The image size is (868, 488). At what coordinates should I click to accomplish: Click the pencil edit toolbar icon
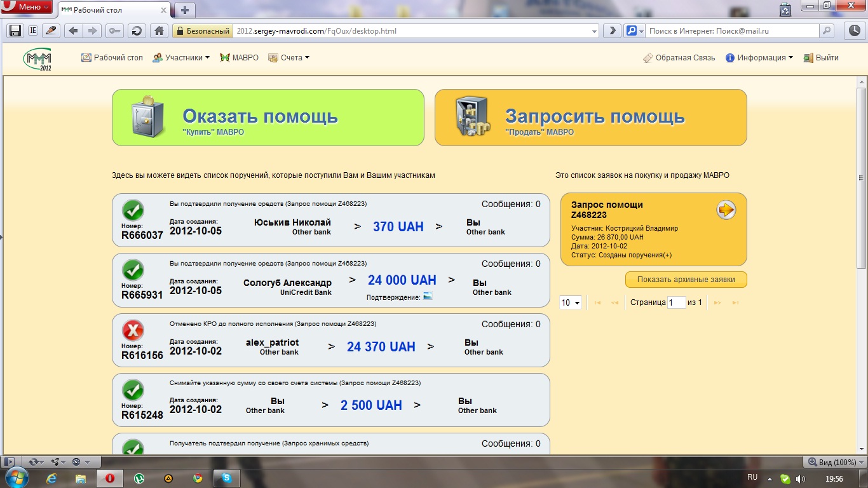click(51, 30)
